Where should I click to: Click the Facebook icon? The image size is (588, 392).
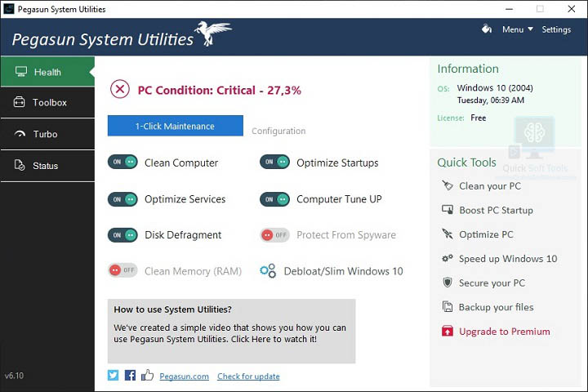130,375
